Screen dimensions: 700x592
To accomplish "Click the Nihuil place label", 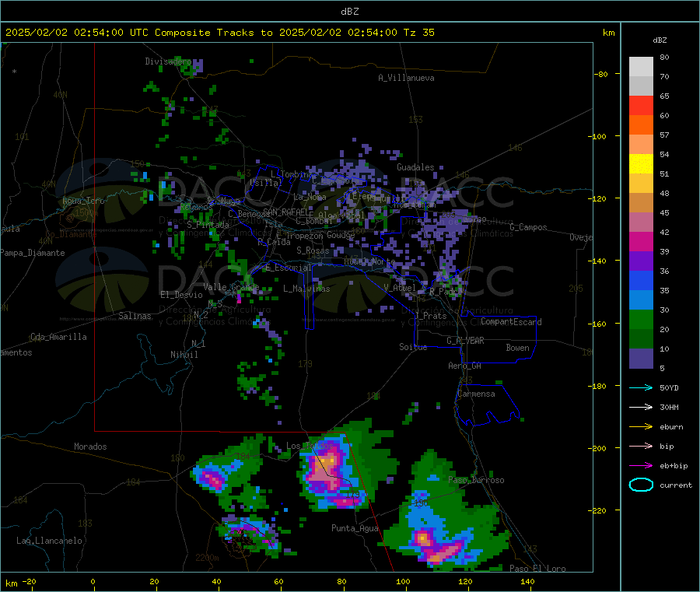I will tap(184, 355).
